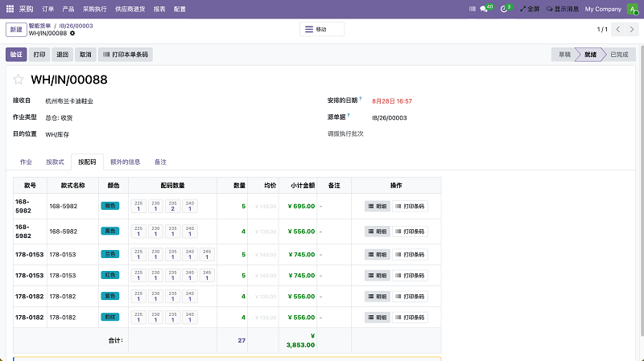
Task: Open breadcrumb link IB/26/00003
Action: (x=76, y=26)
